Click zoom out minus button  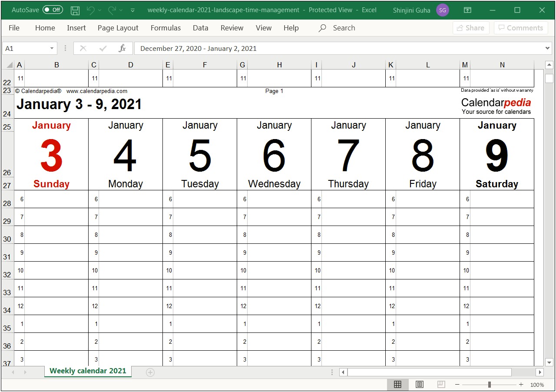(x=457, y=385)
